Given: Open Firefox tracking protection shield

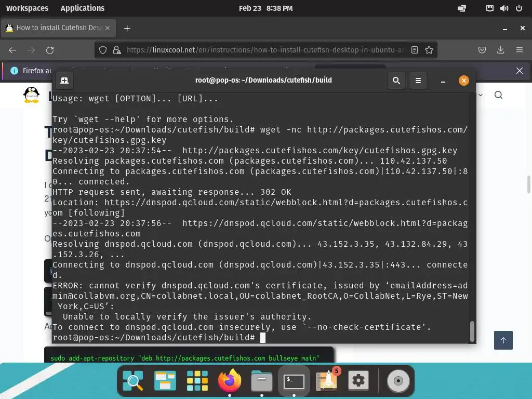Looking at the screenshot, I should pyautogui.click(x=103, y=50).
